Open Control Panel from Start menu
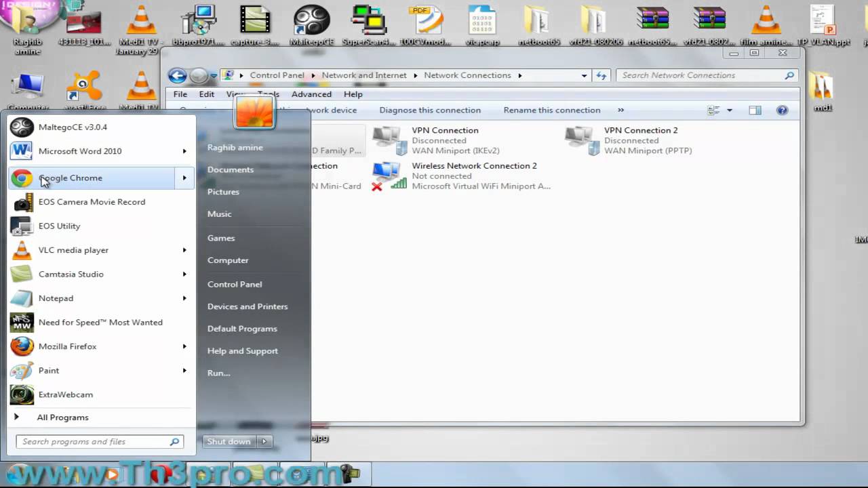The width and height of the screenshot is (868, 488). [235, 284]
